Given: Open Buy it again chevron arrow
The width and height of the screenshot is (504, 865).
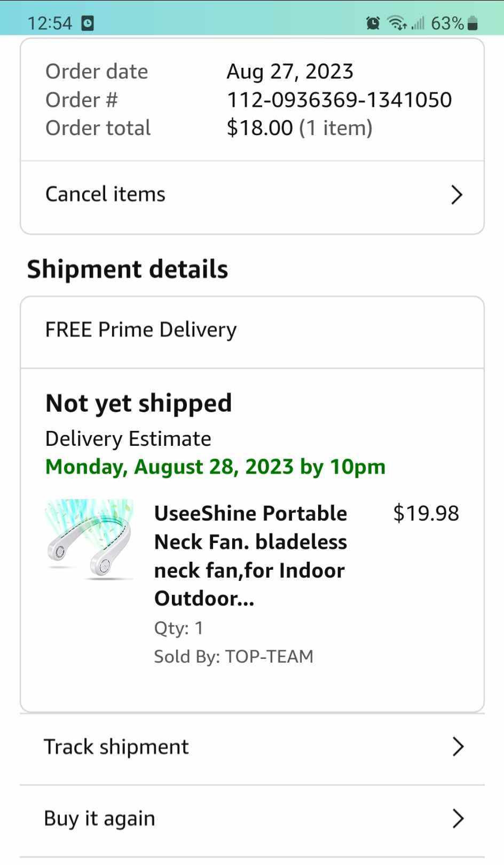Looking at the screenshot, I should [x=458, y=818].
